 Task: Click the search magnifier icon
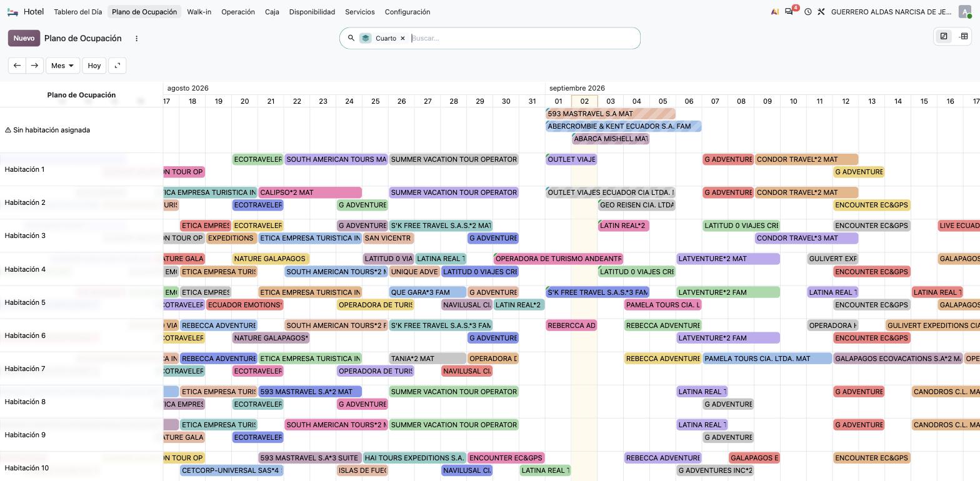[351, 38]
